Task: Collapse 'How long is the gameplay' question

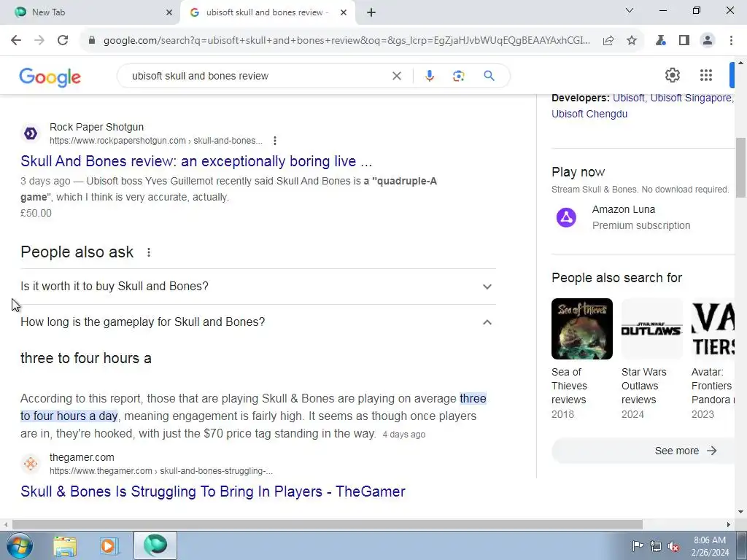Action: point(258,322)
